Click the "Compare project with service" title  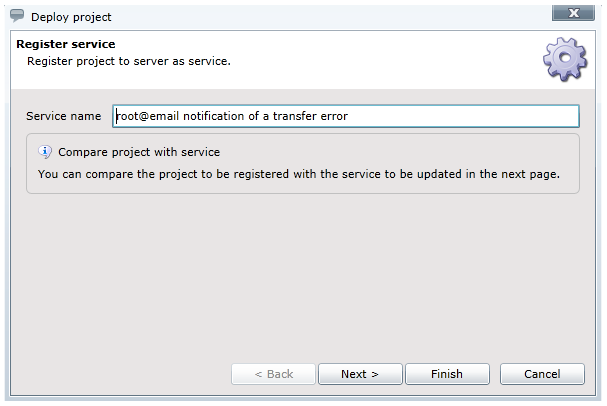tap(139, 153)
